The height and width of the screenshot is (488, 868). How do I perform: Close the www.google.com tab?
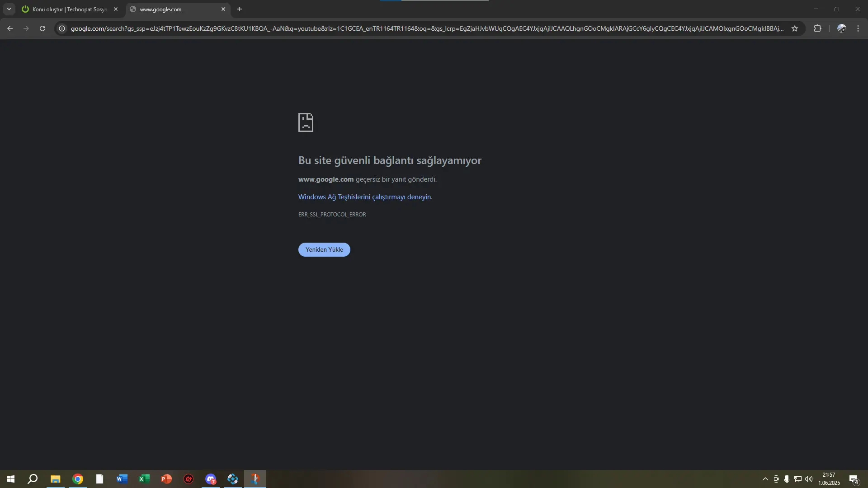(223, 9)
